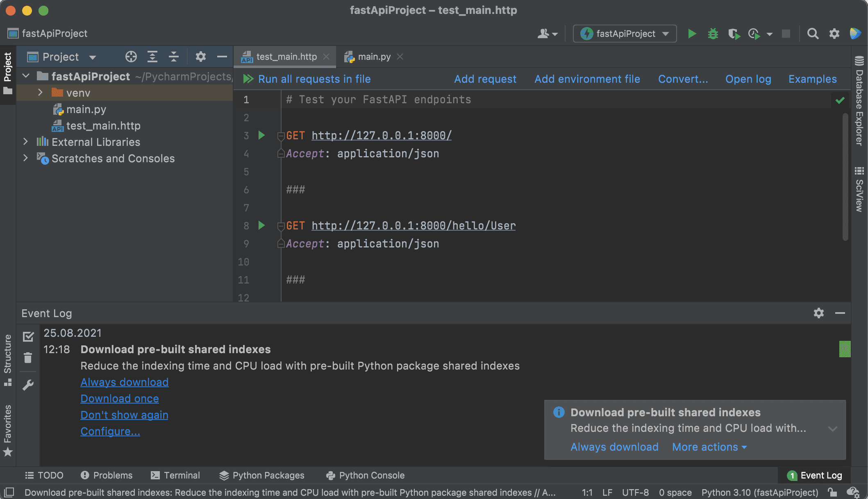Open More actions dropdown in notification
This screenshot has width=868, height=499.
point(709,447)
